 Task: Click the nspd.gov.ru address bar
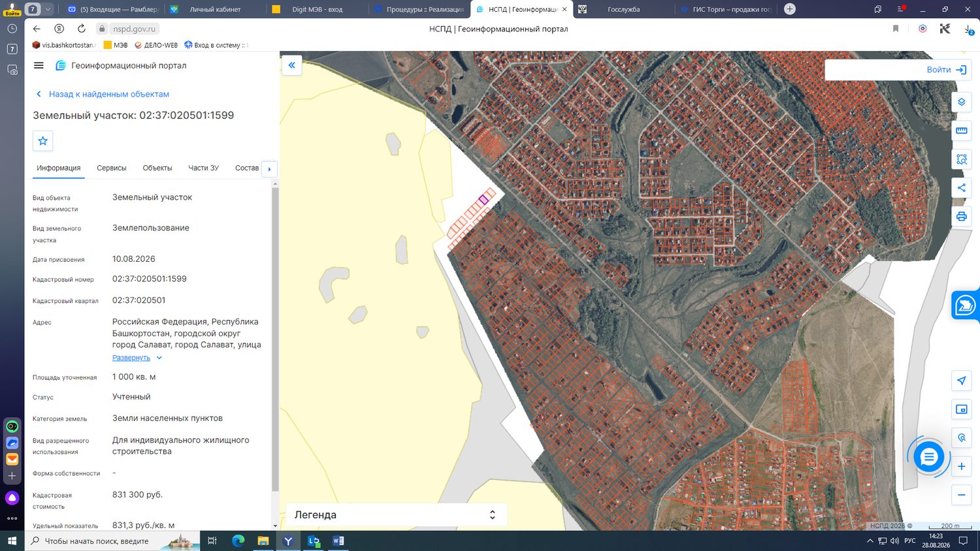pos(135,29)
